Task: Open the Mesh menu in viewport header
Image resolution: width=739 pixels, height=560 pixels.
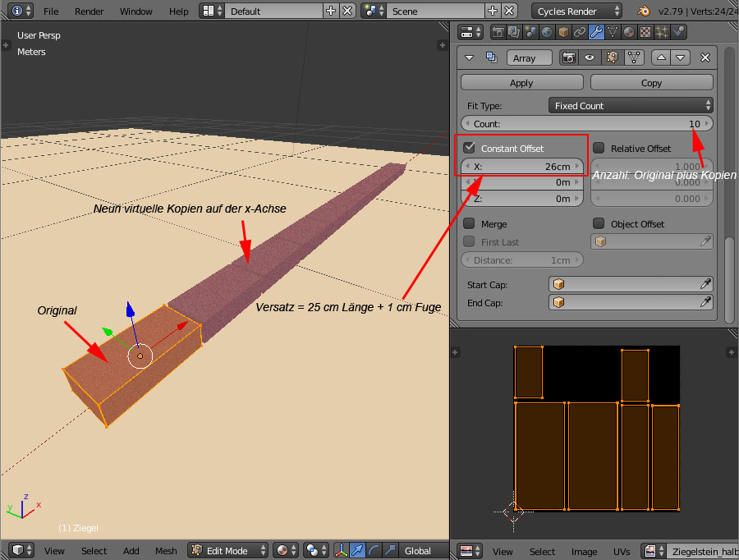Action: pos(166,550)
